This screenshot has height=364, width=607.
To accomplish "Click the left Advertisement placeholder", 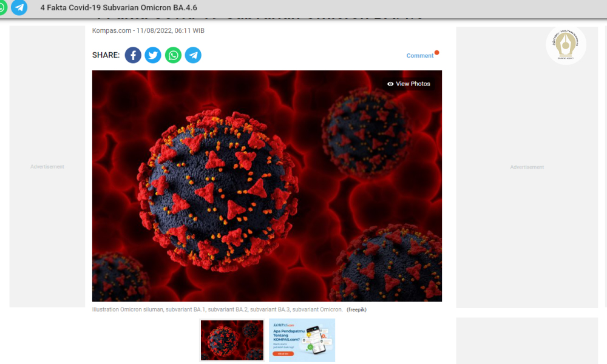I will pos(47,167).
